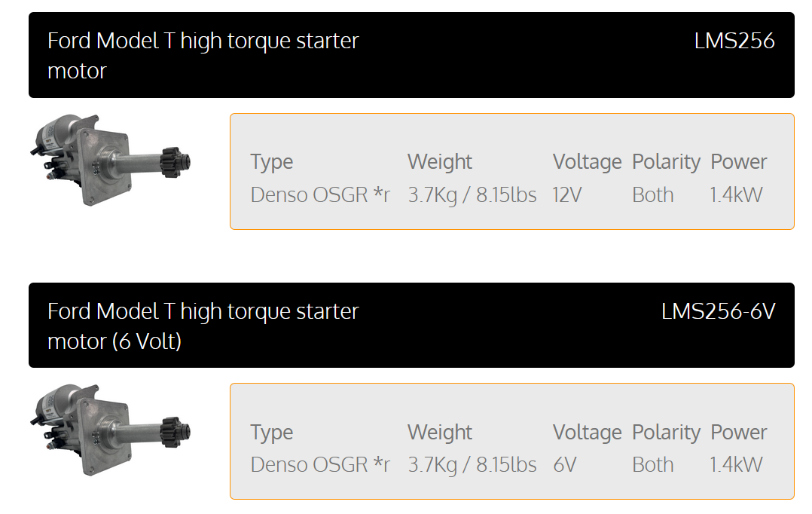The image size is (812, 514).
Task: Select the Type label in the LMS256 specs
Action: [x=272, y=162]
